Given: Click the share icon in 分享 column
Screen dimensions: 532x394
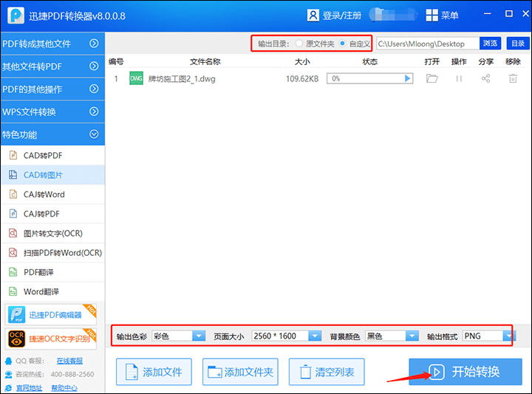Looking at the screenshot, I should pos(485,78).
